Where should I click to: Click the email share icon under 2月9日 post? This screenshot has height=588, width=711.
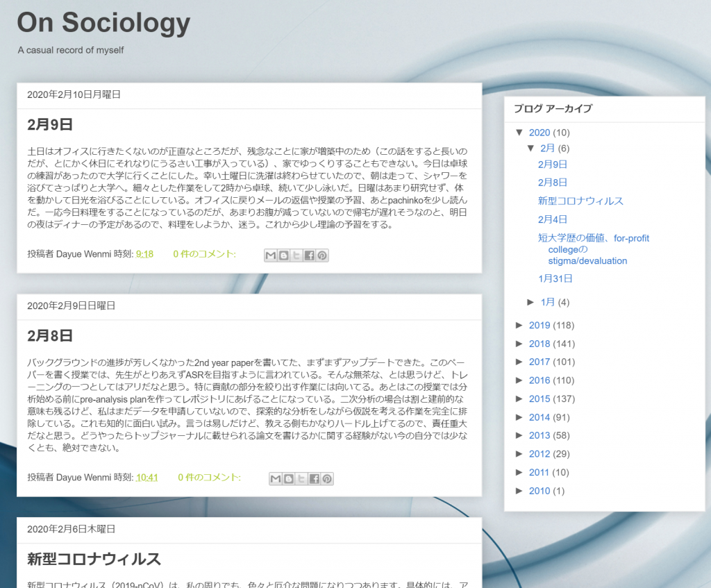point(271,255)
